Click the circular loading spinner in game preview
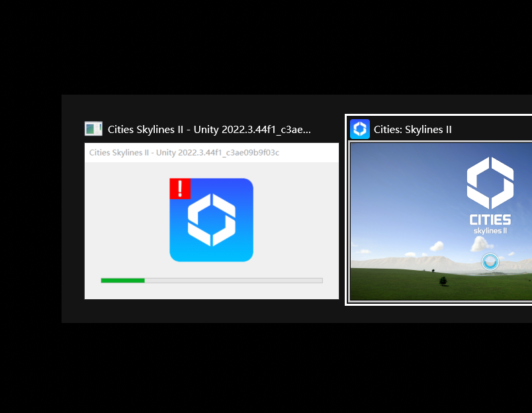 pos(490,262)
